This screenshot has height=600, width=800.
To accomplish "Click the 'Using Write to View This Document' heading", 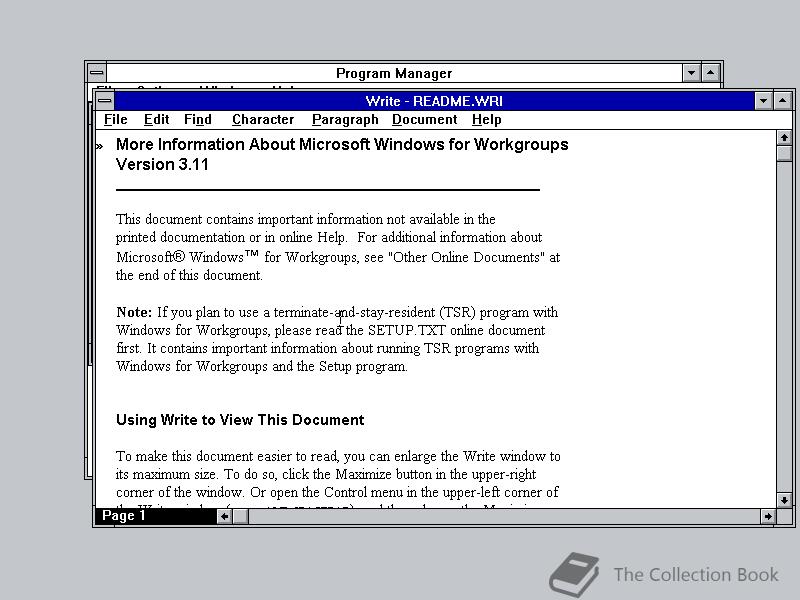I will tap(240, 420).
